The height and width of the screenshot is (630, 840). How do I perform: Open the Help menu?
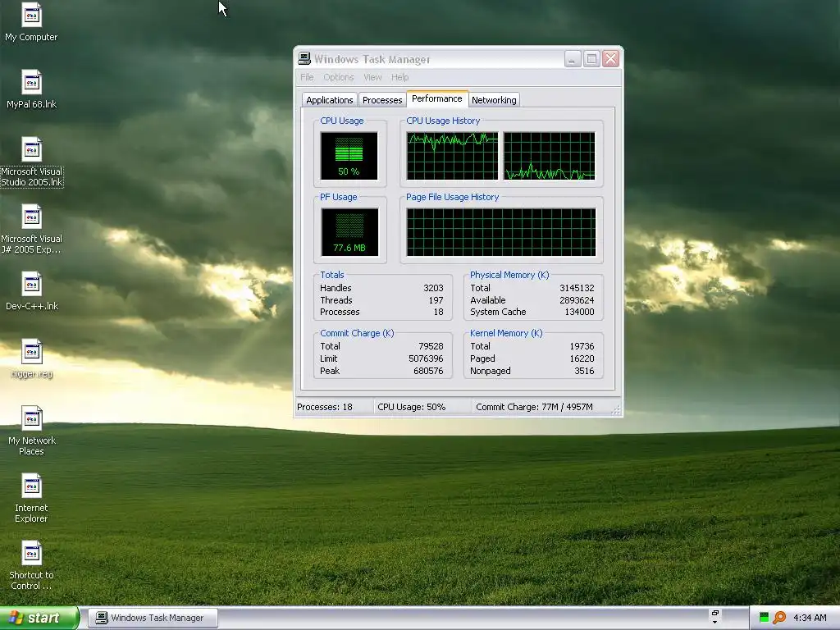pos(399,77)
